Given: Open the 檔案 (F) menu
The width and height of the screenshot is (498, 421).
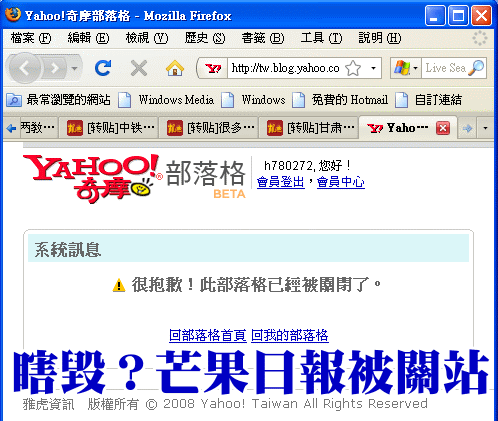Looking at the screenshot, I should click(31, 38).
